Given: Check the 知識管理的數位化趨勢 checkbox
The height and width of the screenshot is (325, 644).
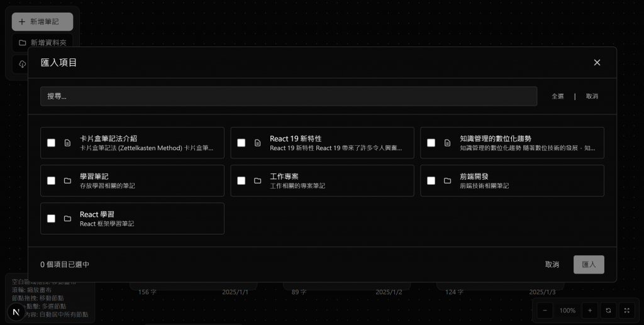Looking at the screenshot, I should point(431,143).
